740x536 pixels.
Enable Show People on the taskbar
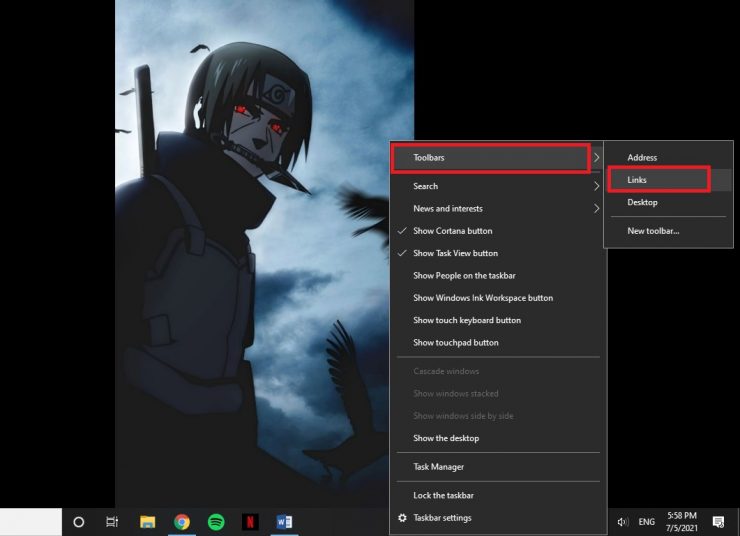pos(498,276)
